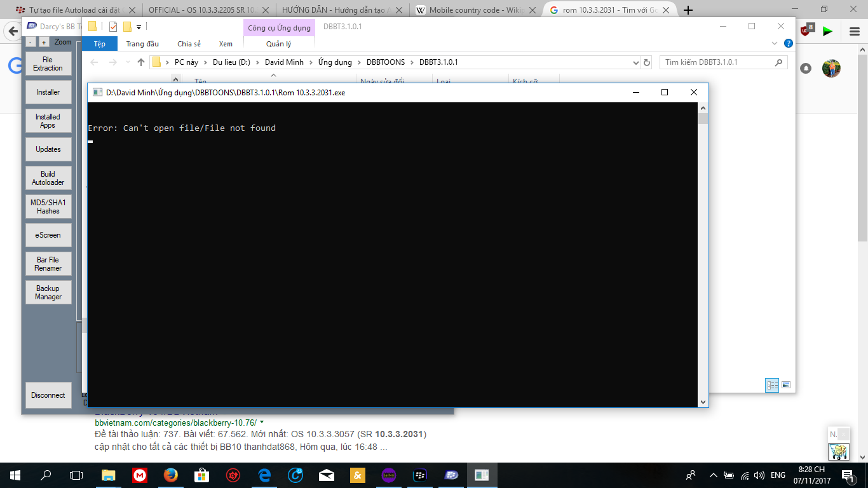868x488 pixels.
Task: Click the ENG language indicator
Action: 778,475
